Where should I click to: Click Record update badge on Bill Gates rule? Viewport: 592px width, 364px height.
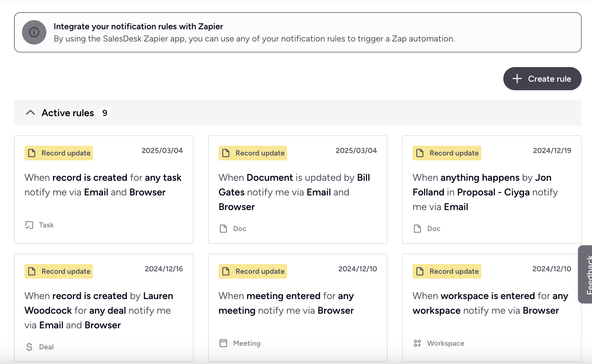[x=253, y=153]
